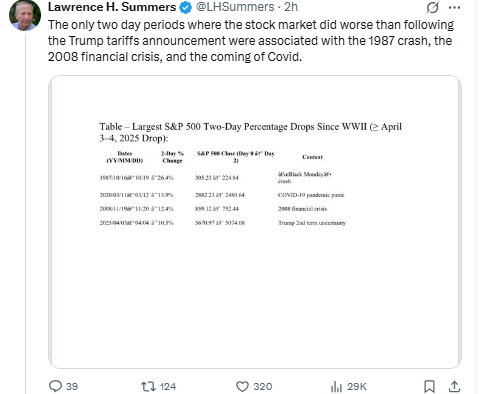Open Lawrence H. Summers profile avatar
This screenshot has width=480, height=394.
click(x=25, y=15)
